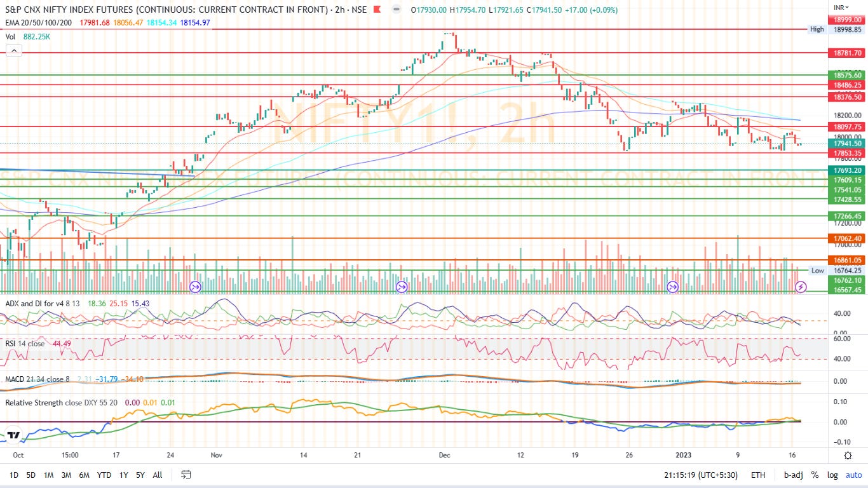Open the chart settings gear icon

(x=848, y=456)
